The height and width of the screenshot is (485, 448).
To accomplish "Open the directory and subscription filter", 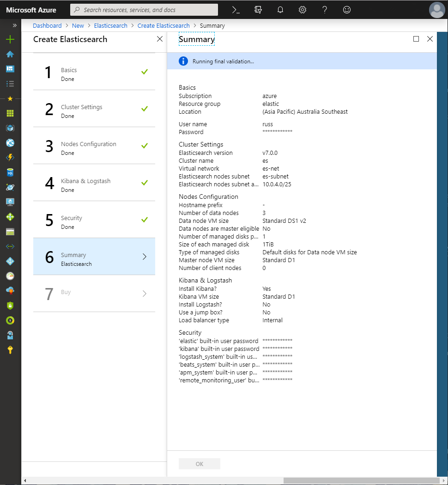I will tap(258, 10).
